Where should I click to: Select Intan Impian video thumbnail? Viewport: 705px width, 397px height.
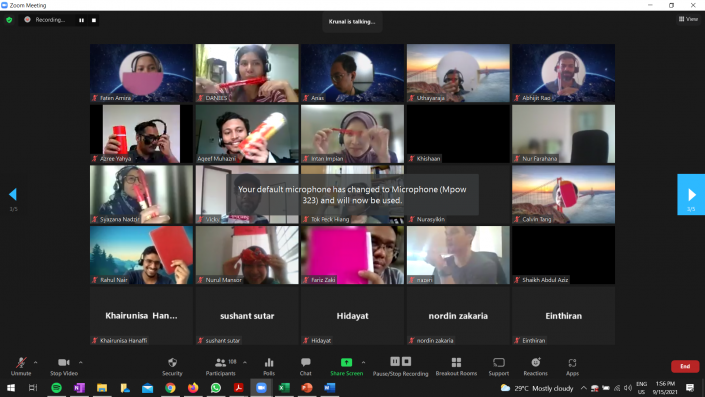tap(352, 134)
